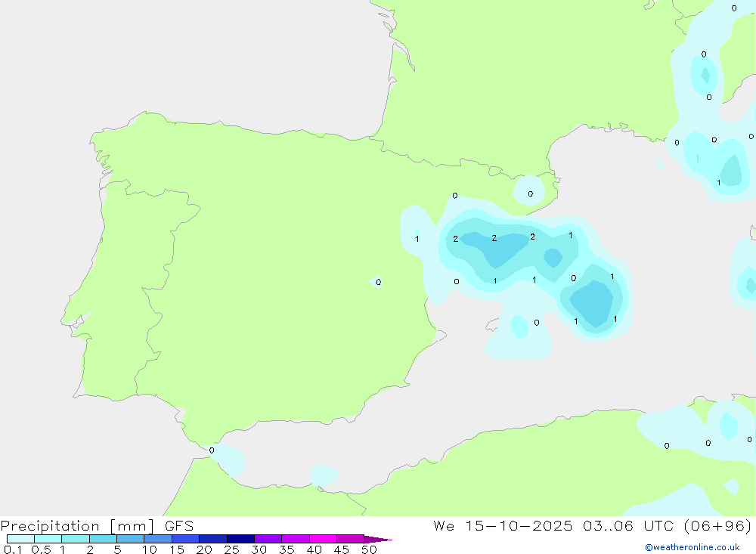Click the '35' legend scale label

pos(287,549)
